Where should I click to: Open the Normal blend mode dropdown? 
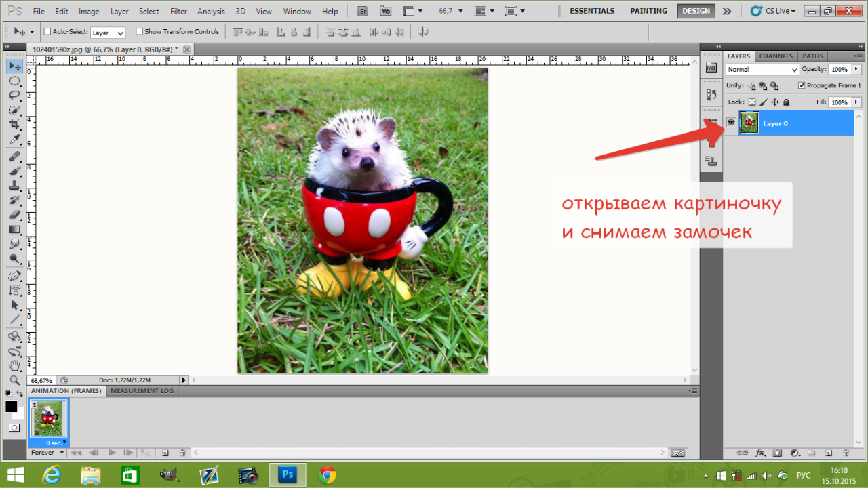point(762,70)
